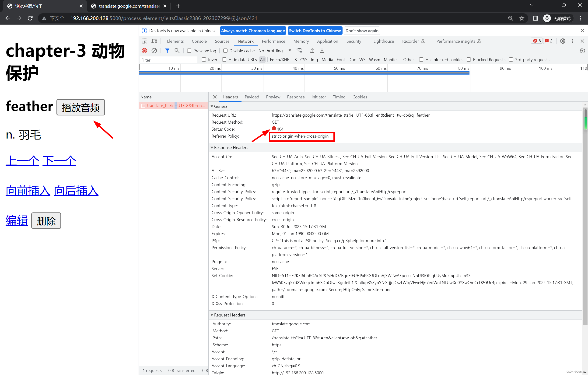The width and height of the screenshot is (588, 375).
Task: Click the network overview timeline bar
Action: point(304,73)
